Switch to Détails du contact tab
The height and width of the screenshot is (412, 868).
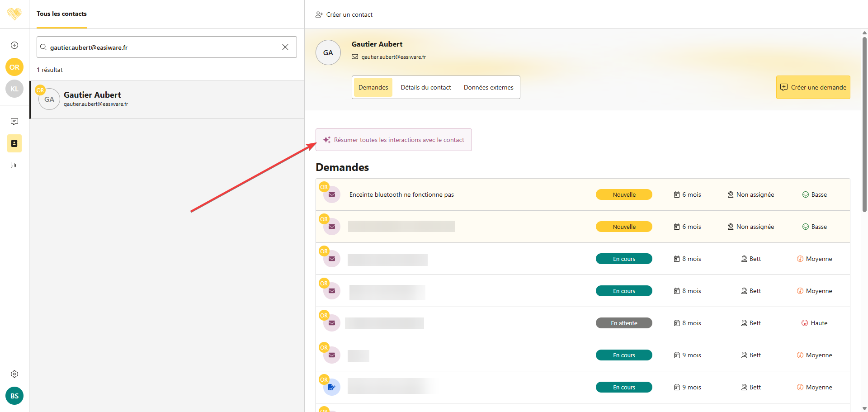[425, 87]
